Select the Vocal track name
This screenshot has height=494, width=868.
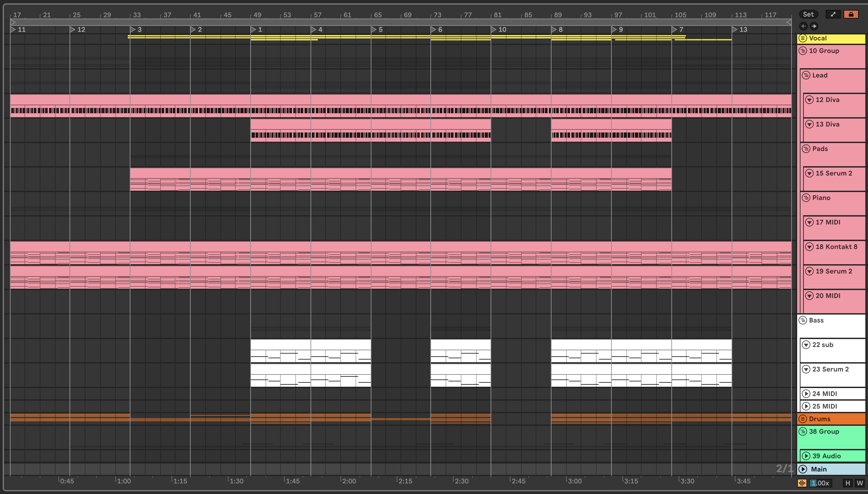[x=817, y=38]
